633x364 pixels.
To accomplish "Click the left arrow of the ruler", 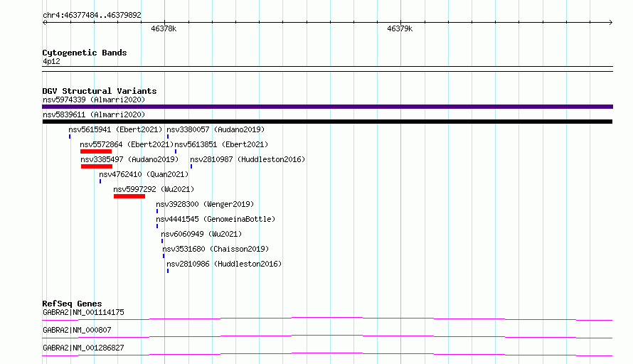I will point(45,22).
